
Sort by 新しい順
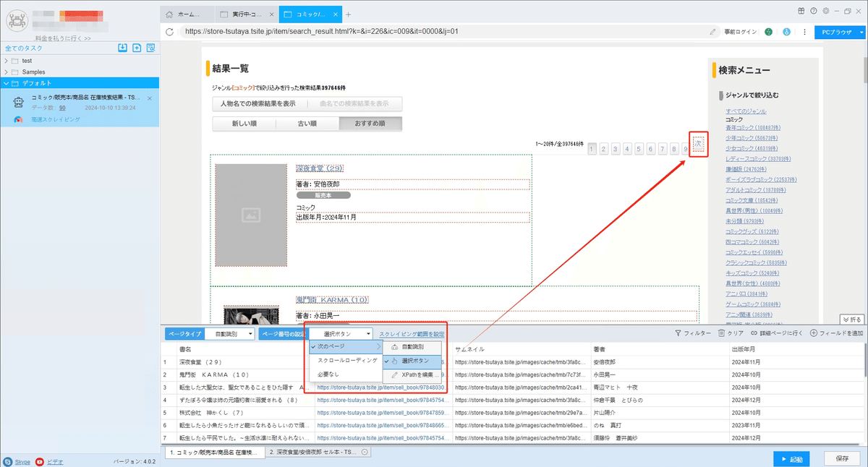tap(244, 124)
